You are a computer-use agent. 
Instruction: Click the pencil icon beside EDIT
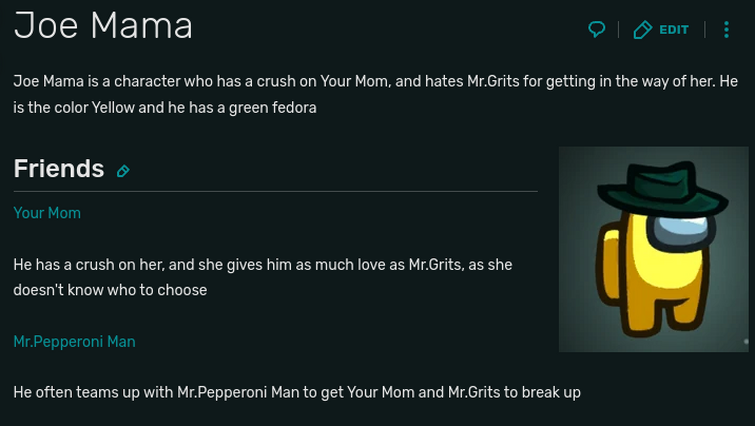[642, 30]
